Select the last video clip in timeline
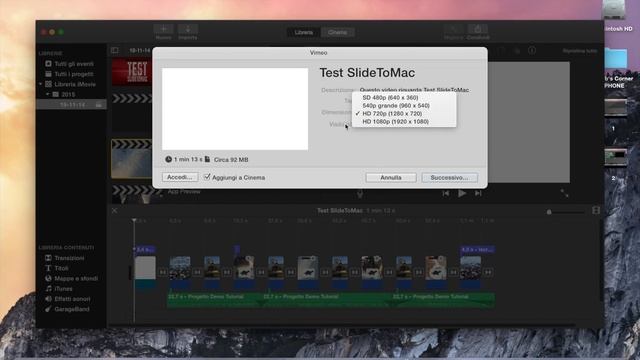 471,268
